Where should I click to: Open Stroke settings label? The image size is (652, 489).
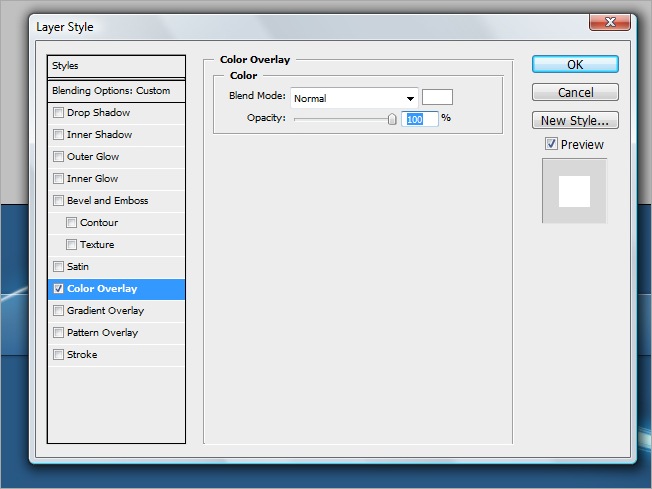click(x=82, y=355)
